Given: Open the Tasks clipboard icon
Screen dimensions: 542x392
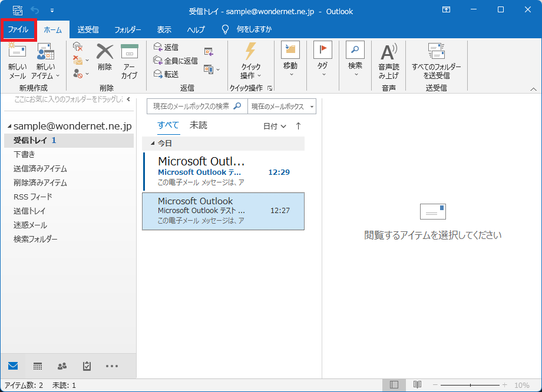Looking at the screenshot, I should [87, 366].
